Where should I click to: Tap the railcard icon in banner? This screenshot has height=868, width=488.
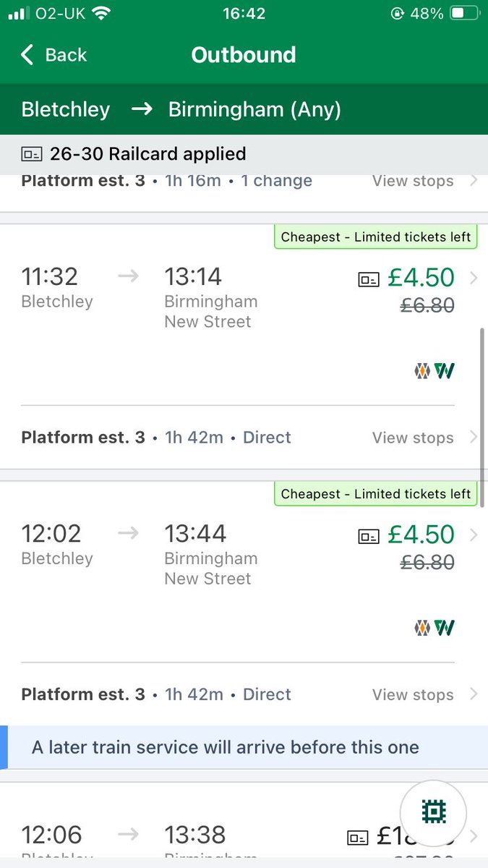(x=31, y=154)
